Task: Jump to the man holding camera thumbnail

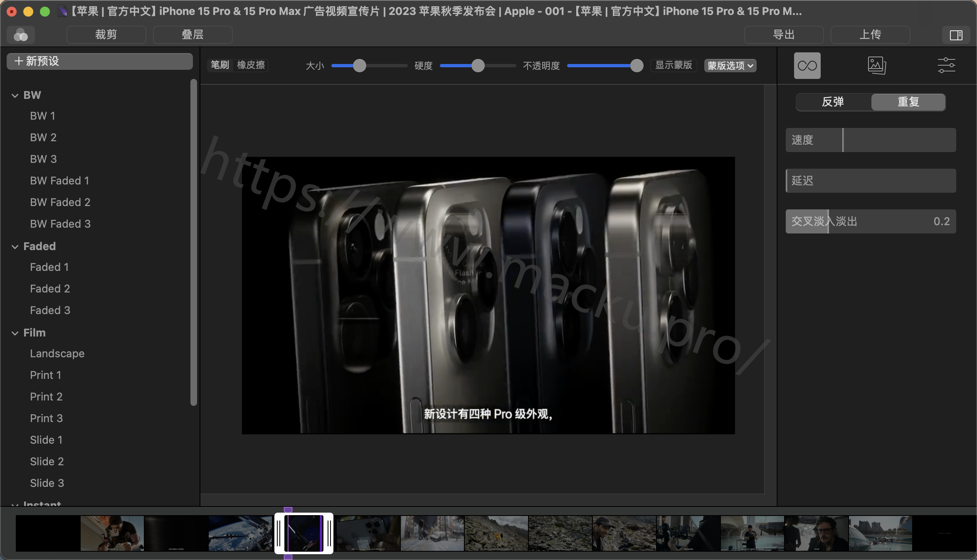Action: tap(112, 533)
